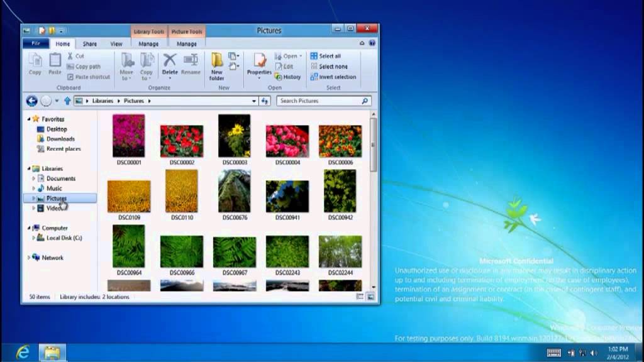Screen dimensions: 644x362
Task: Expand the Network node
Action: 29,258
